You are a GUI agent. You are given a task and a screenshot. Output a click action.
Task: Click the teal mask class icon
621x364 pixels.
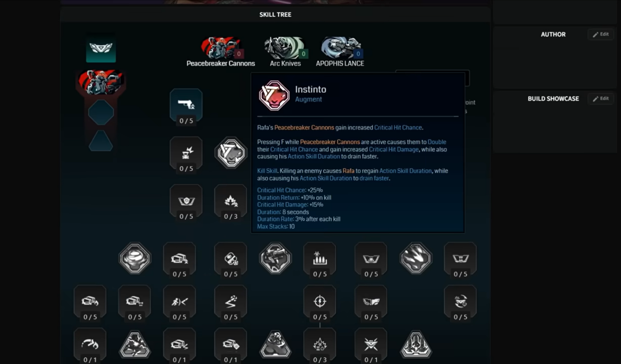click(x=101, y=48)
